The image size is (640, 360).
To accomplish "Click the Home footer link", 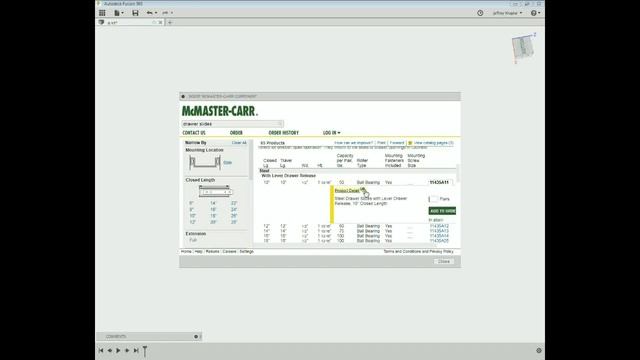I will click(186, 251).
